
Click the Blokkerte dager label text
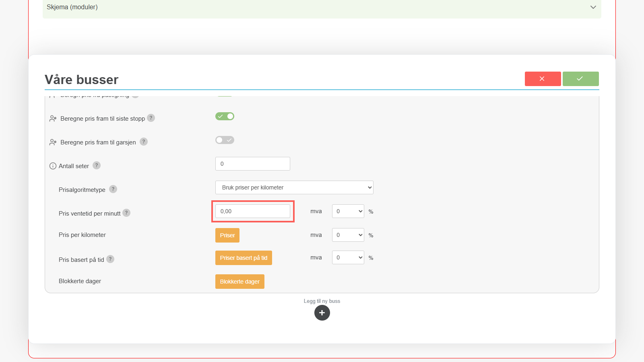[80, 281]
